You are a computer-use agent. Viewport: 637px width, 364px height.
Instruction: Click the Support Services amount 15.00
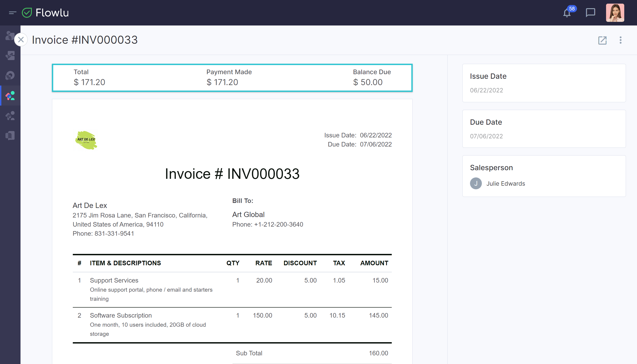pyautogui.click(x=380, y=281)
